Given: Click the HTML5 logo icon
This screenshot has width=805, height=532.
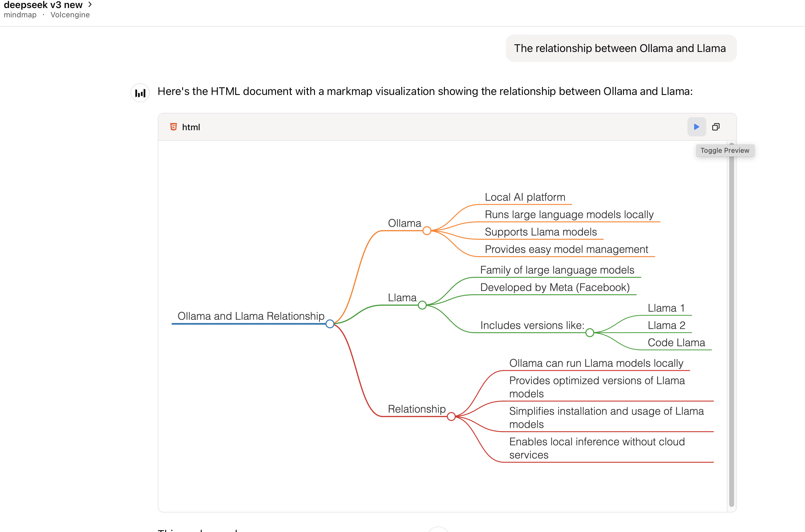Looking at the screenshot, I should click(x=174, y=127).
